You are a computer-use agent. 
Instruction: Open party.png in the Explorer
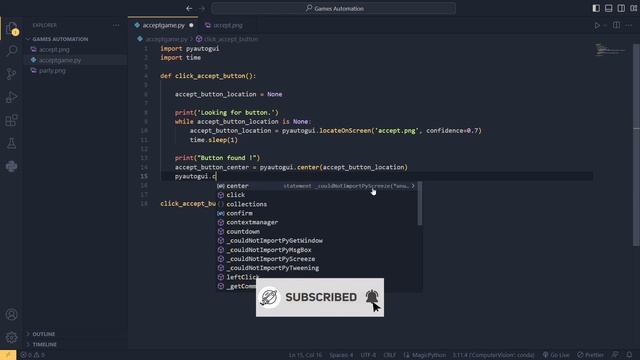coord(52,71)
